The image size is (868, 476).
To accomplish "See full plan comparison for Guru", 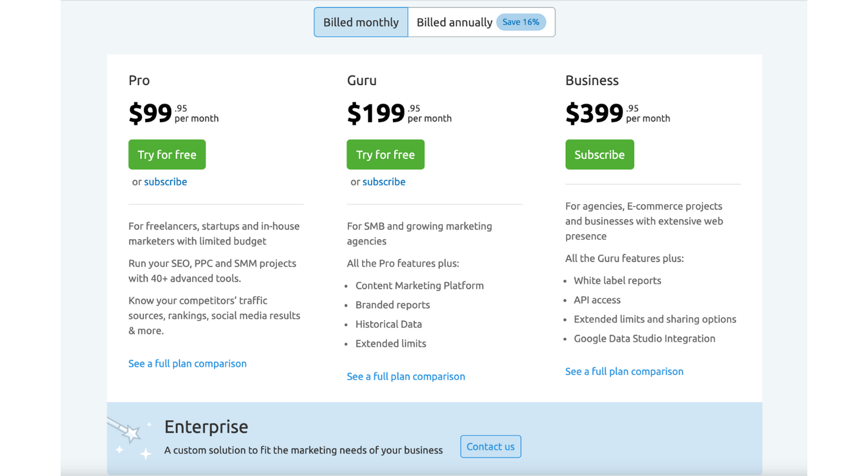I will click(x=406, y=376).
